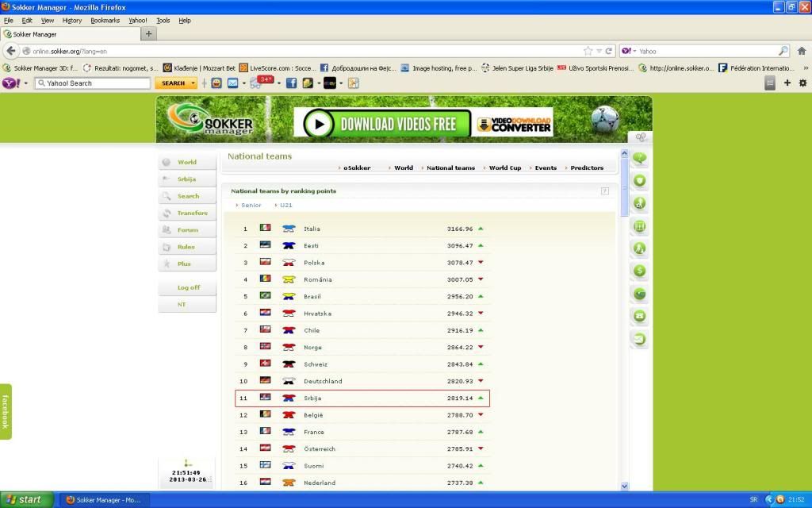Open the green shield club sidebar icon

click(640, 180)
